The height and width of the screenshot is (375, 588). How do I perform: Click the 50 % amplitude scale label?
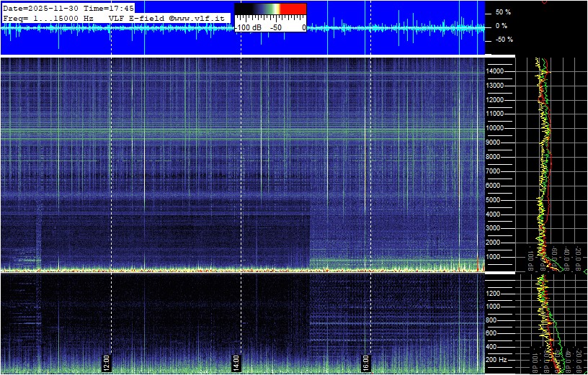(502, 12)
